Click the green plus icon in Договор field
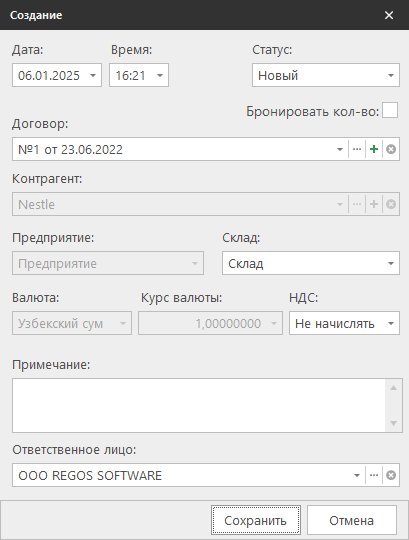This screenshot has height=540, width=409. click(374, 149)
